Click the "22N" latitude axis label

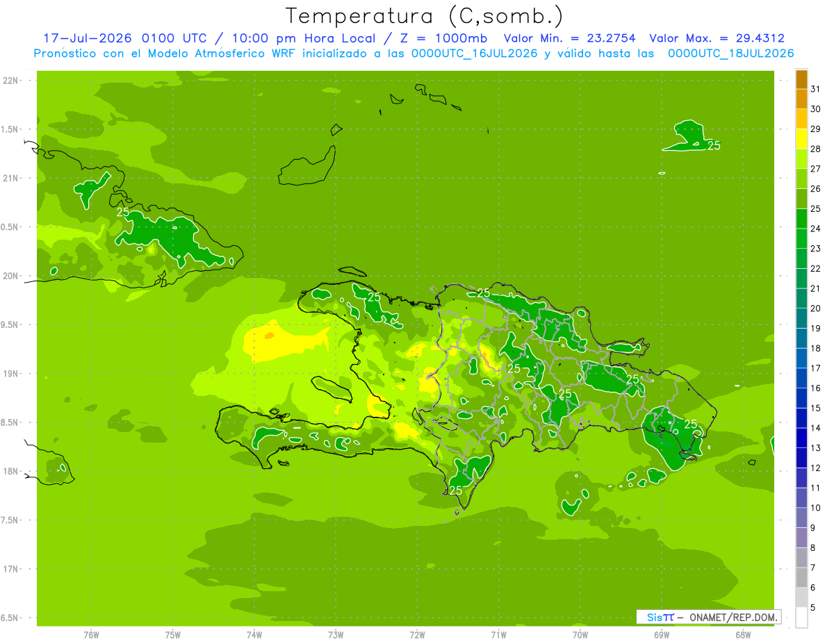pyautogui.click(x=12, y=81)
